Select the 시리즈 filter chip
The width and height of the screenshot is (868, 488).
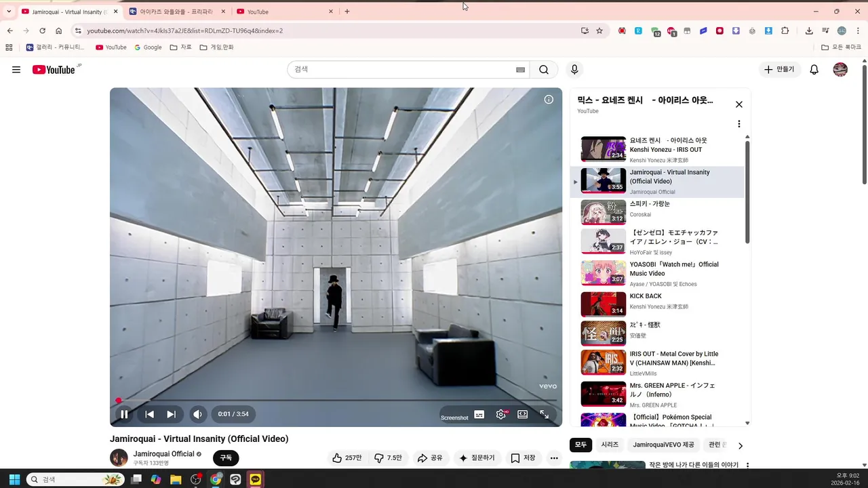[610, 445]
